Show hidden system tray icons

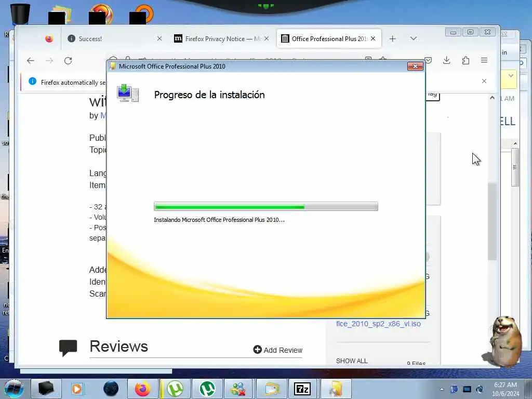(x=442, y=389)
